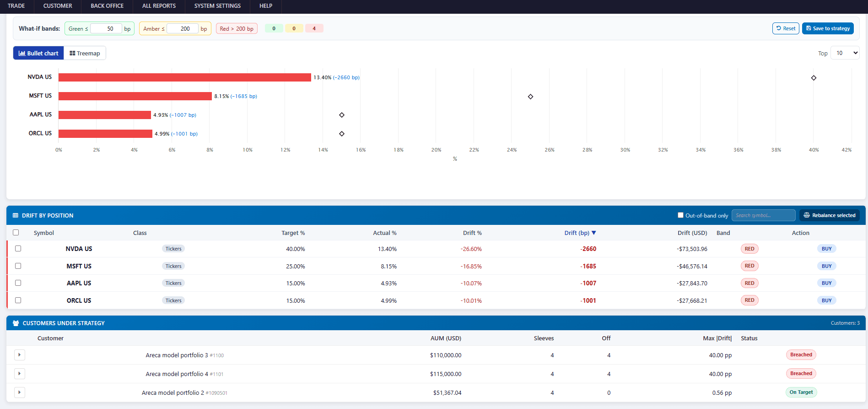Viewport: 868px width, 409px height.
Task: Open the Help menu
Action: [x=266, y=6]
